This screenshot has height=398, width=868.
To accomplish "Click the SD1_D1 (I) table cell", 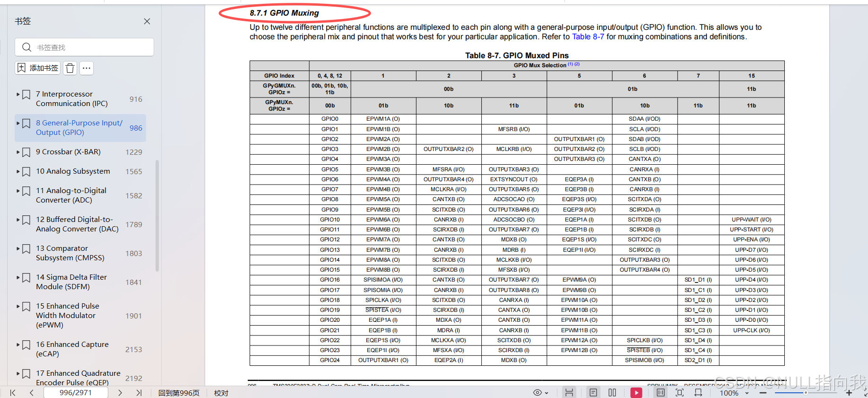I will (698, 280).
